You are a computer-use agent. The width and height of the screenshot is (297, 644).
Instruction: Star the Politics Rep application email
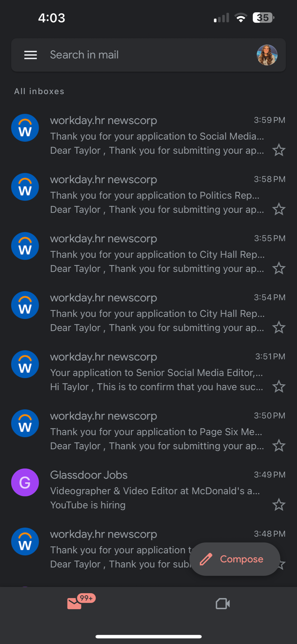tap(278, 209)
